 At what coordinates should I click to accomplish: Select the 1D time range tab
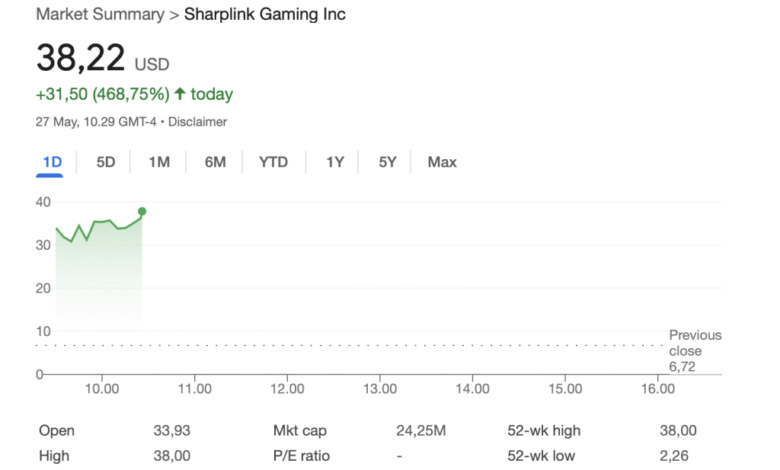point(52,162)
